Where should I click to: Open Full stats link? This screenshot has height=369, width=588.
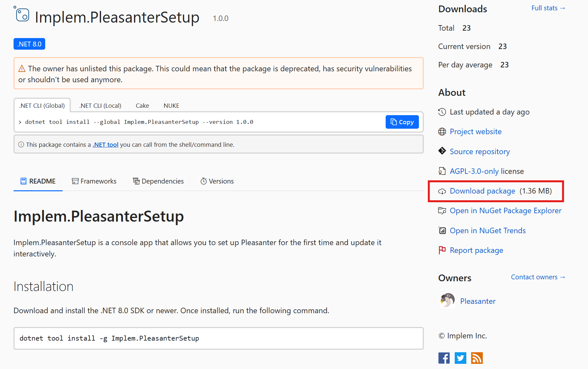click(548, 8)
